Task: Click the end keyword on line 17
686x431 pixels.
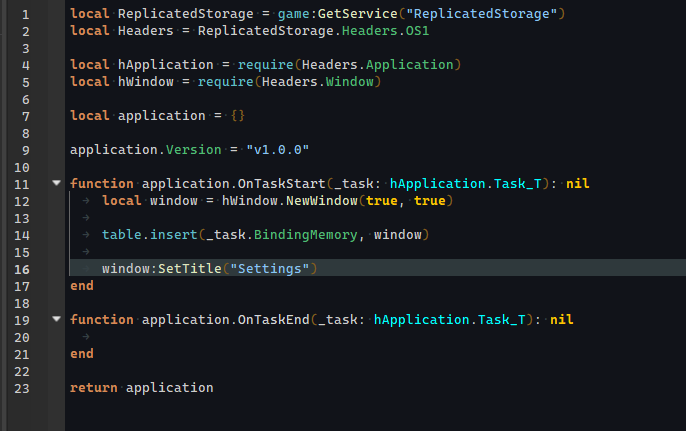Action: 82,286
